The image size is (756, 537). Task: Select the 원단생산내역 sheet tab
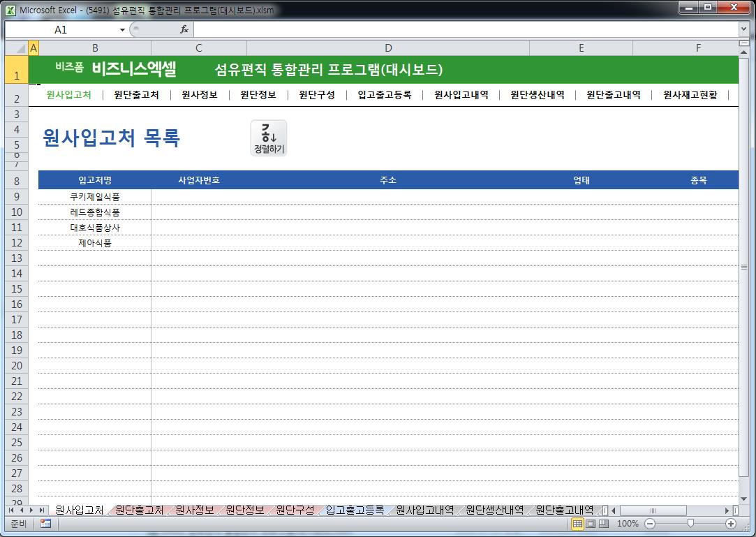(494, 510)
